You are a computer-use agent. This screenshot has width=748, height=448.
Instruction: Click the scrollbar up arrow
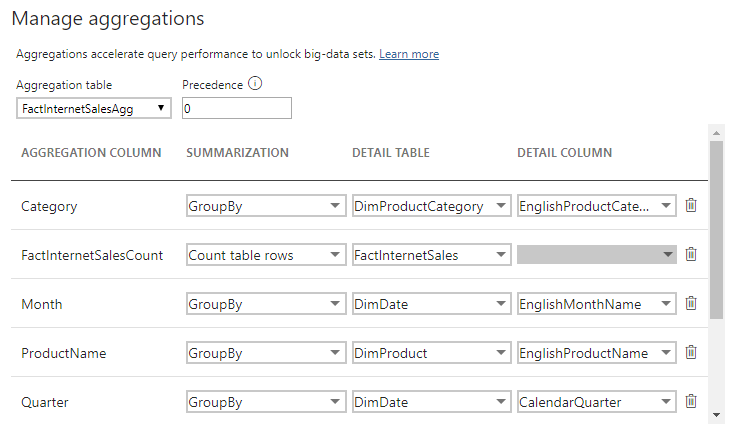(717, 133)
